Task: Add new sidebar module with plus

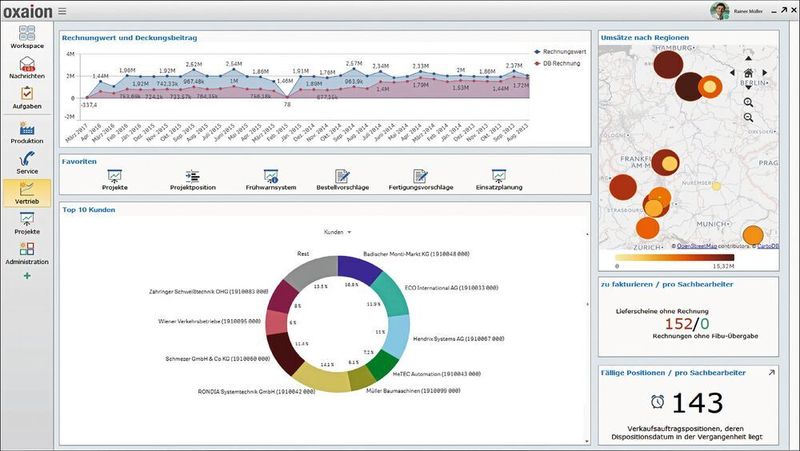Action: (x=27, y=275)
